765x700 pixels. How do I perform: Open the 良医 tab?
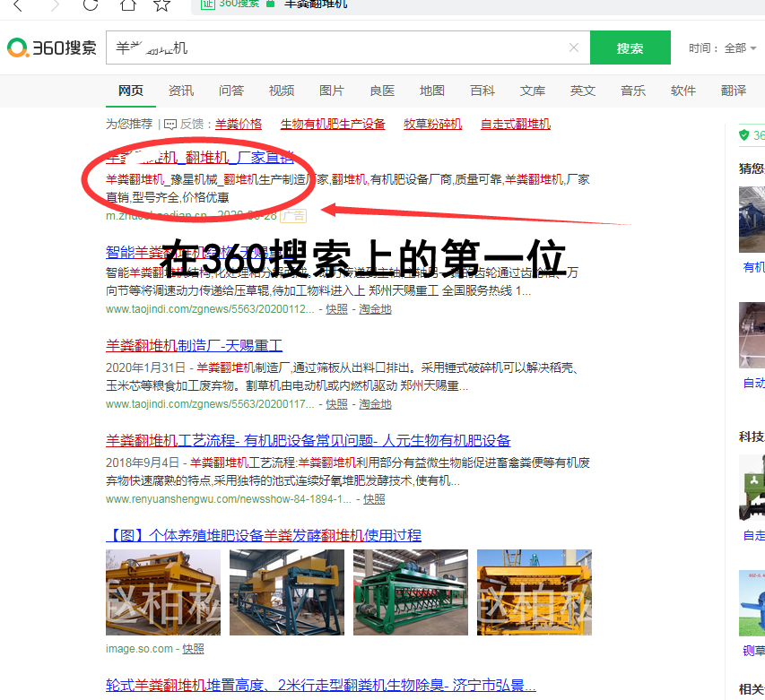382,91
